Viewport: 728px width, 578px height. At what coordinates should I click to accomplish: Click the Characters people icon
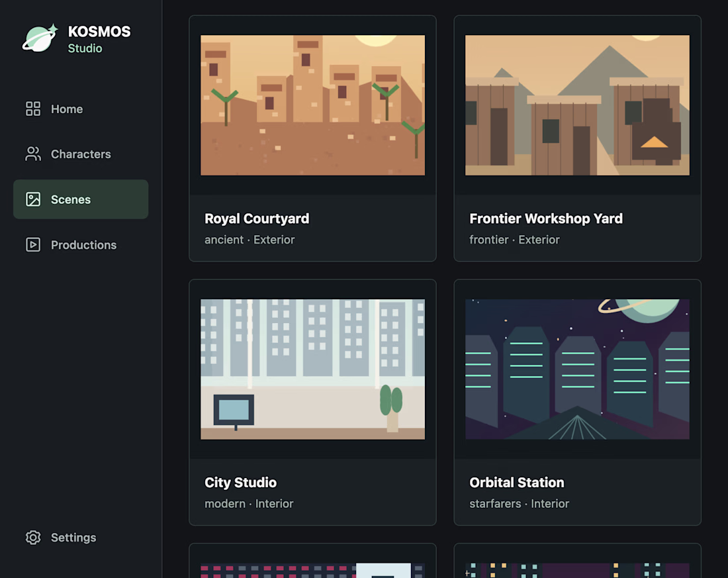(33, 154)
